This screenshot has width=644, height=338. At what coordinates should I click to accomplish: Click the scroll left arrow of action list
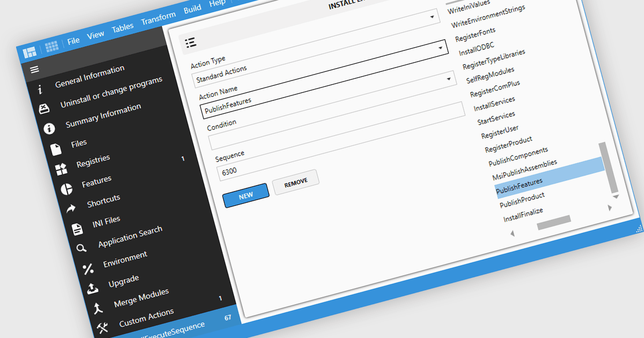coord(512,233)
